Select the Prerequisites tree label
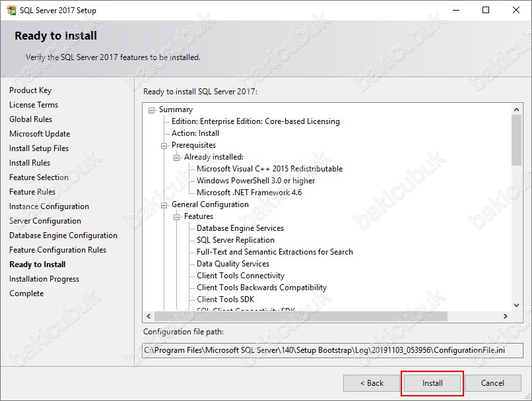 click(193, 145)
